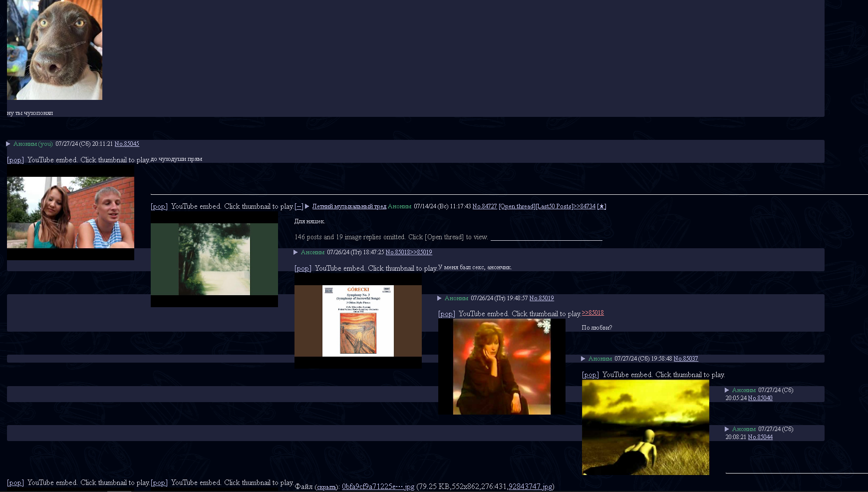Click [pop] above the red-haired woman video
This screenshot has width=868, height=492.
coord(447,314)
